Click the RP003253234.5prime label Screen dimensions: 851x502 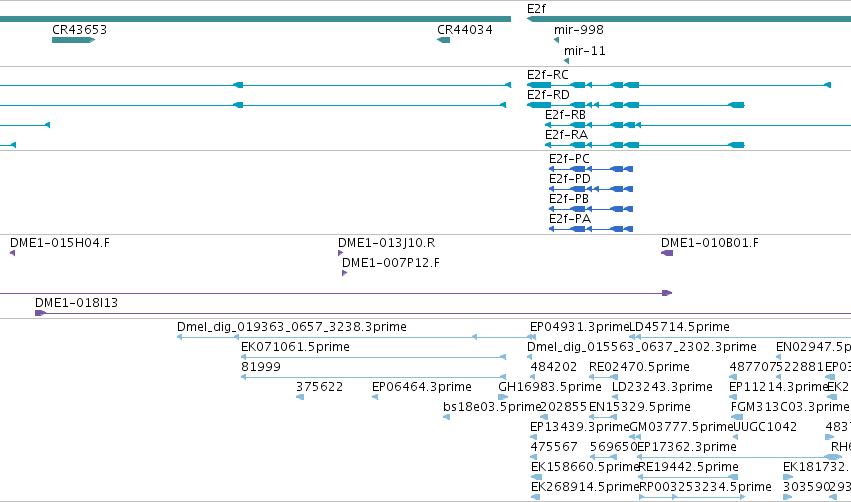click(x=706, y=488)
